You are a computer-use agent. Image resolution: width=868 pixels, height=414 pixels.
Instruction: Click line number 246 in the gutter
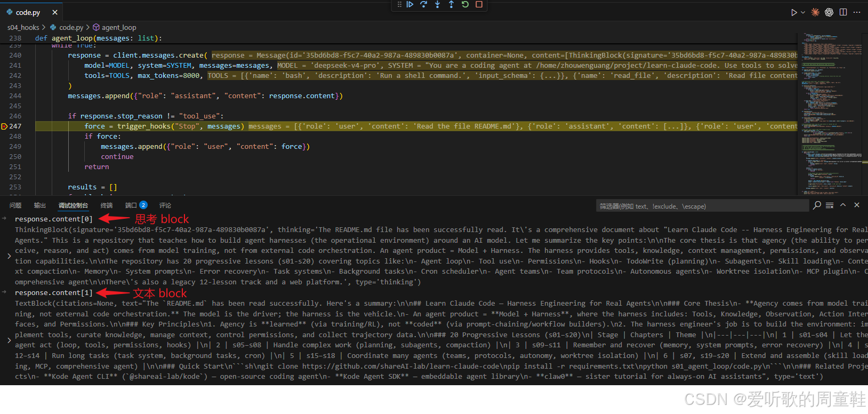coord(15,116)
